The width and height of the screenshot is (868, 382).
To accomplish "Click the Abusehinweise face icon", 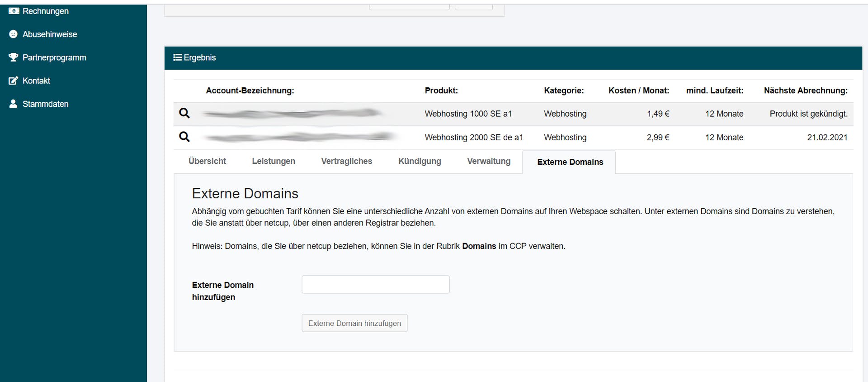I will (14, 34).
